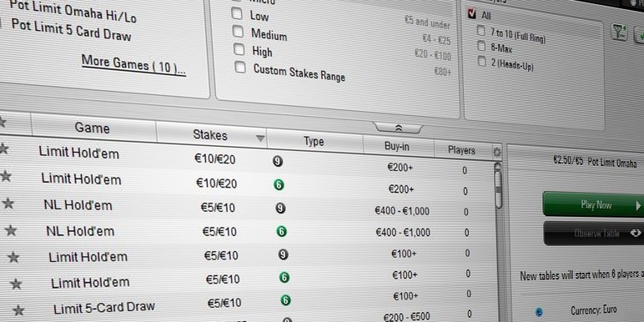Click the green 6-seat badge of Limit Hold'em €10/€20
This screenshot has width=644, height=322.
coord(279,185)
